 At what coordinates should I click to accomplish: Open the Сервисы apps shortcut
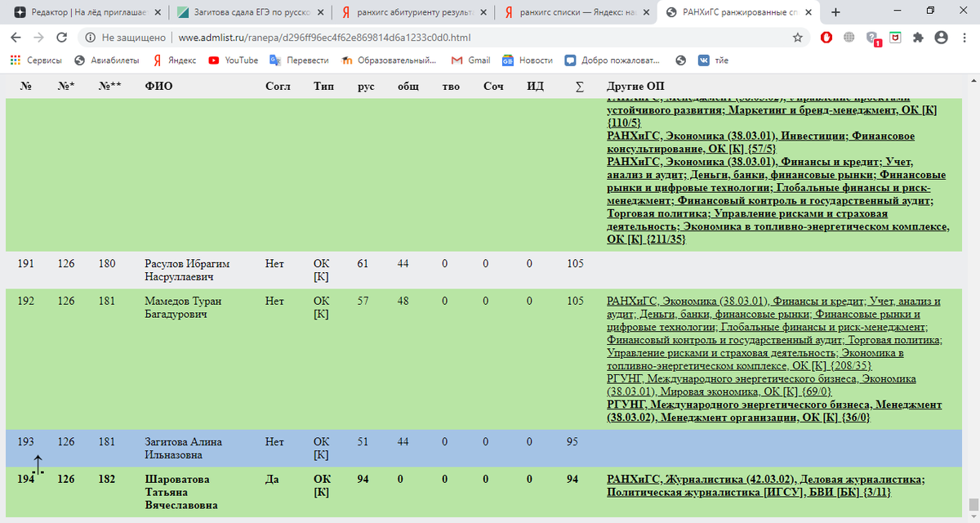pyautogui.click(x=36, y=60)
